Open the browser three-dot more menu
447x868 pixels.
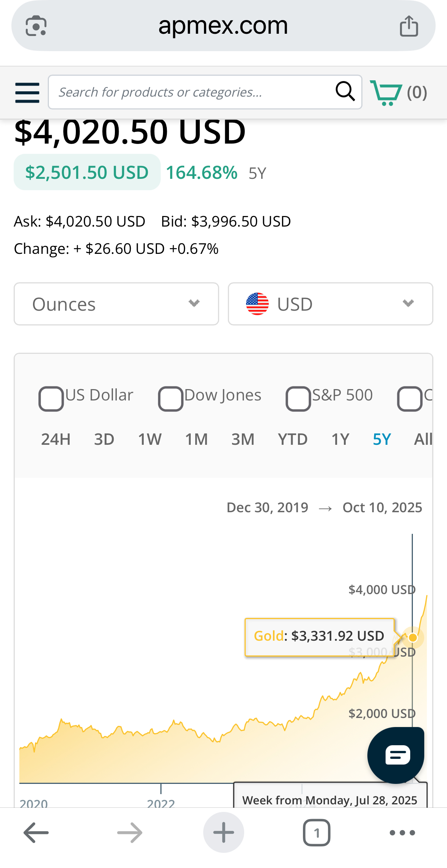[402, 832]
